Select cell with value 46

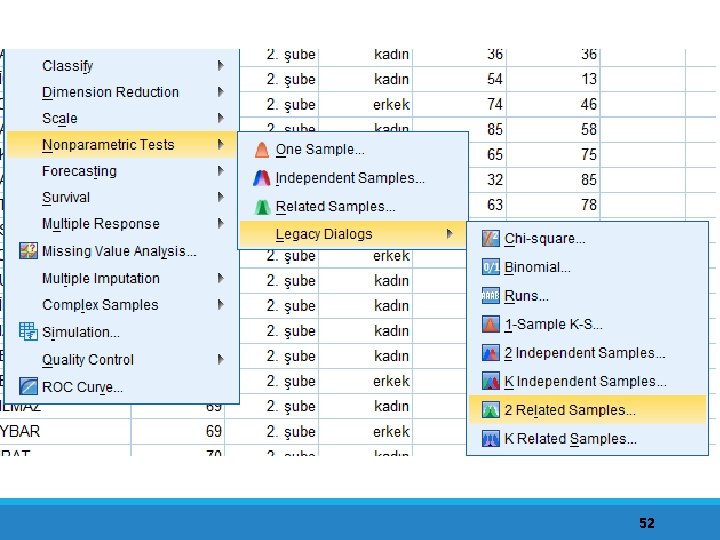point(553,104)
